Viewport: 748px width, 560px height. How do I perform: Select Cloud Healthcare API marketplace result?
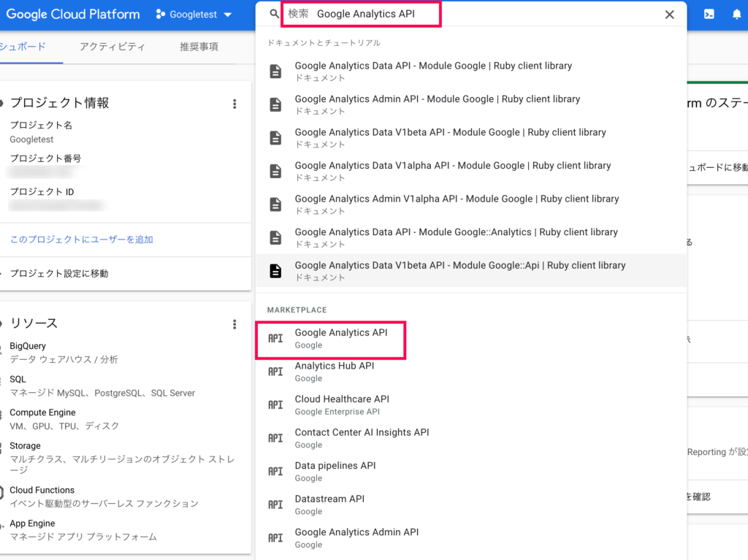point(471,405)
